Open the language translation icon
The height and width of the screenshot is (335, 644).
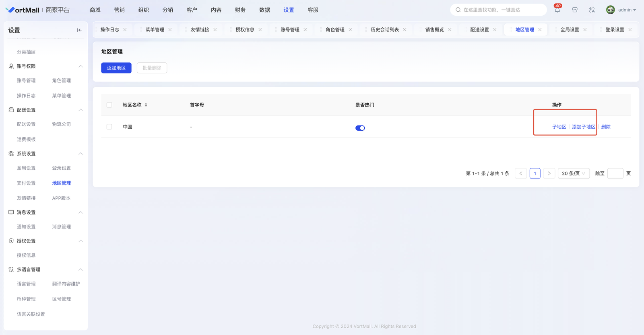pos(592,10)
